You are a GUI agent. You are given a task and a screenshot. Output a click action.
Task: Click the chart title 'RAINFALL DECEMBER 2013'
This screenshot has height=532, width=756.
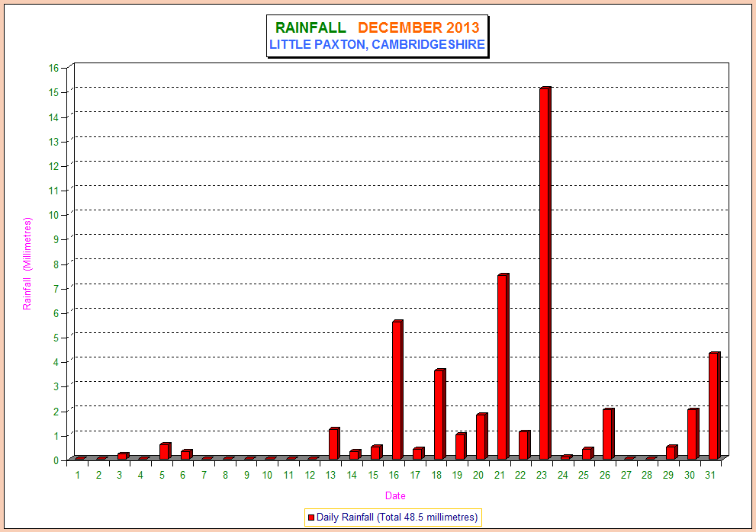point(377,27)
